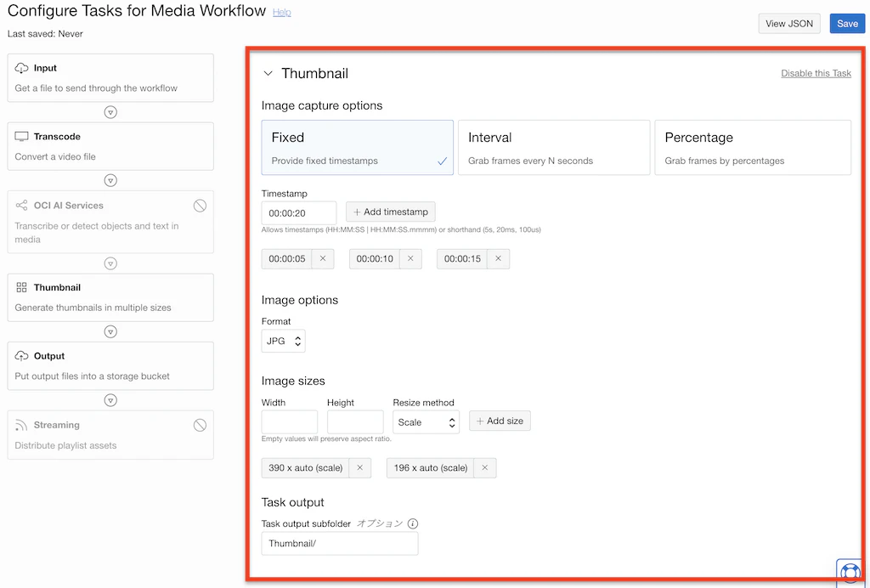Open the Output task card

point(110,366)
